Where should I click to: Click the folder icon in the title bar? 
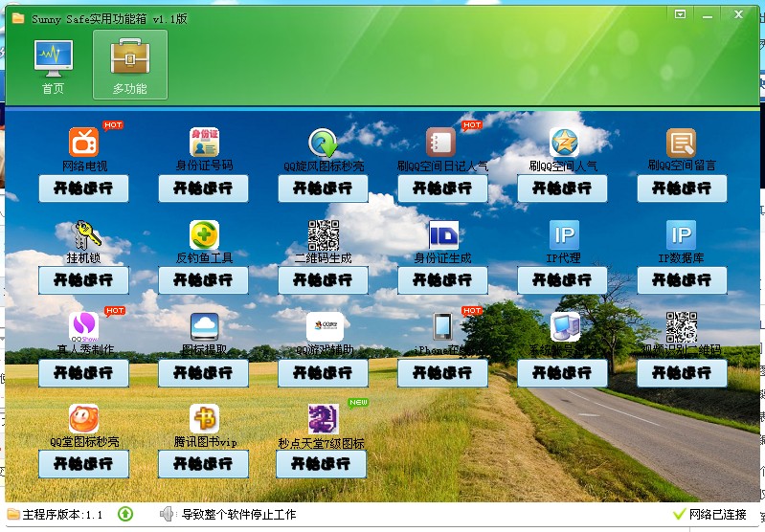tap(18, 18)
